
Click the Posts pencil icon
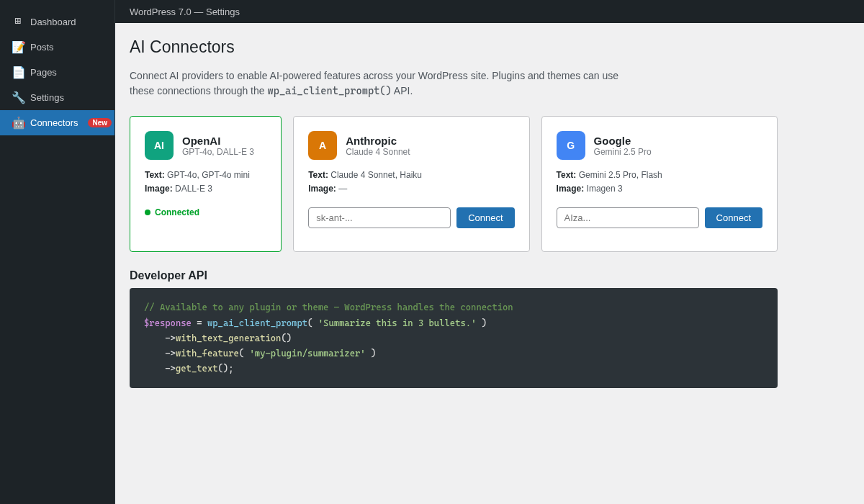[18, 47]
